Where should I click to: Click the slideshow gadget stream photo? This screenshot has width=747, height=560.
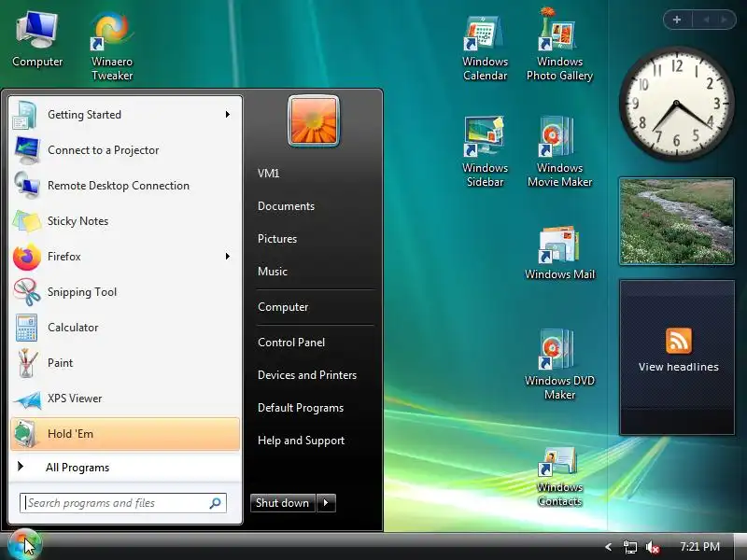tap(676, 221)
